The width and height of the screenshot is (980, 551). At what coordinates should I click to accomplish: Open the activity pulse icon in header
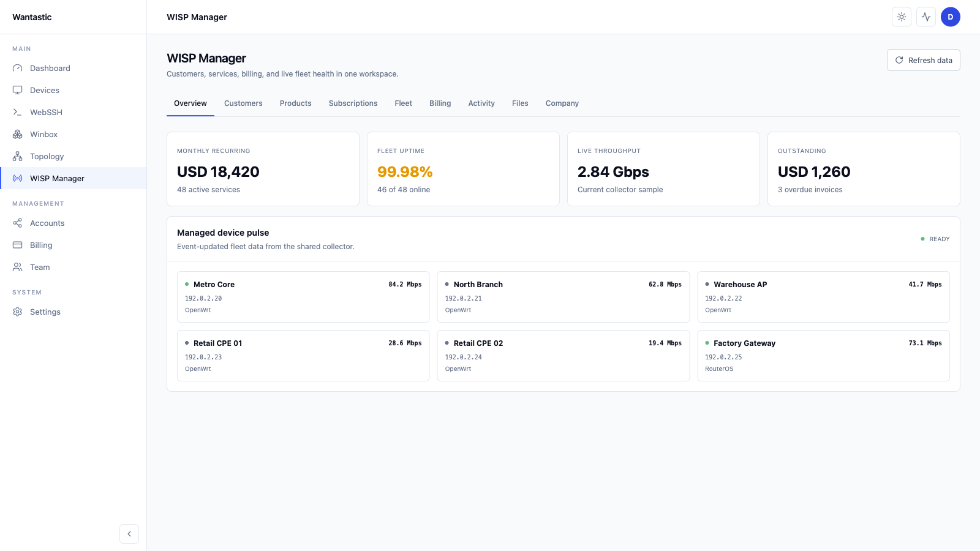tap(926, 17)
